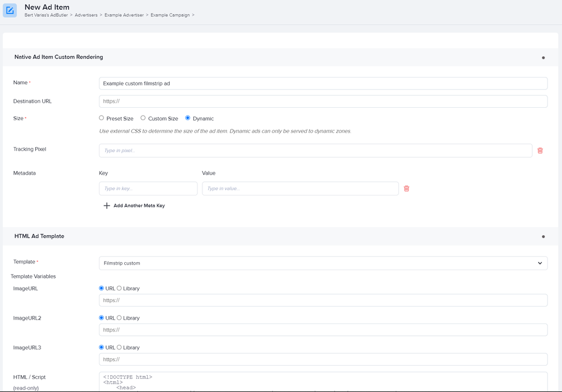Image resolution: width=562 pixels, height=392 pixels.
Task: Go to Advertisers breadcrumb
Action: 86,15
